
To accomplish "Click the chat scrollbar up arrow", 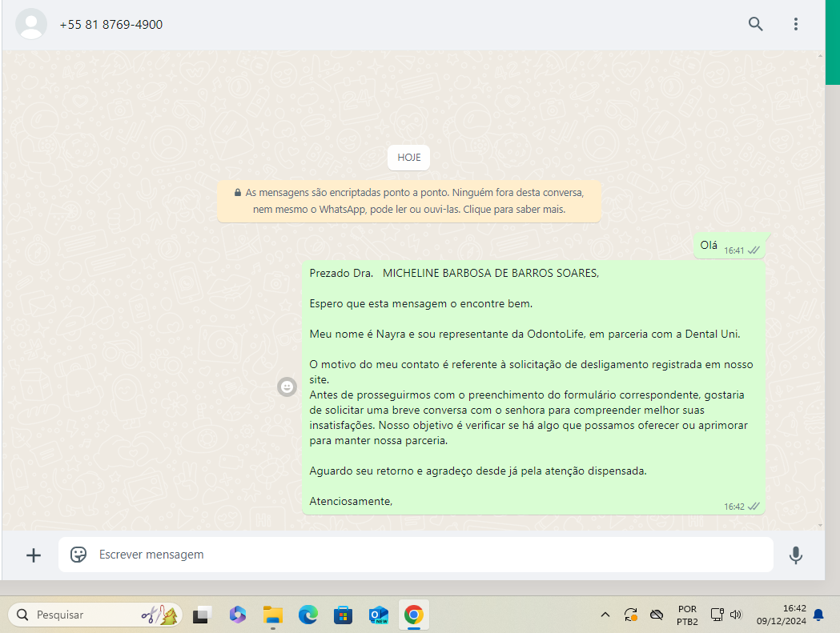I will [820, 56].
